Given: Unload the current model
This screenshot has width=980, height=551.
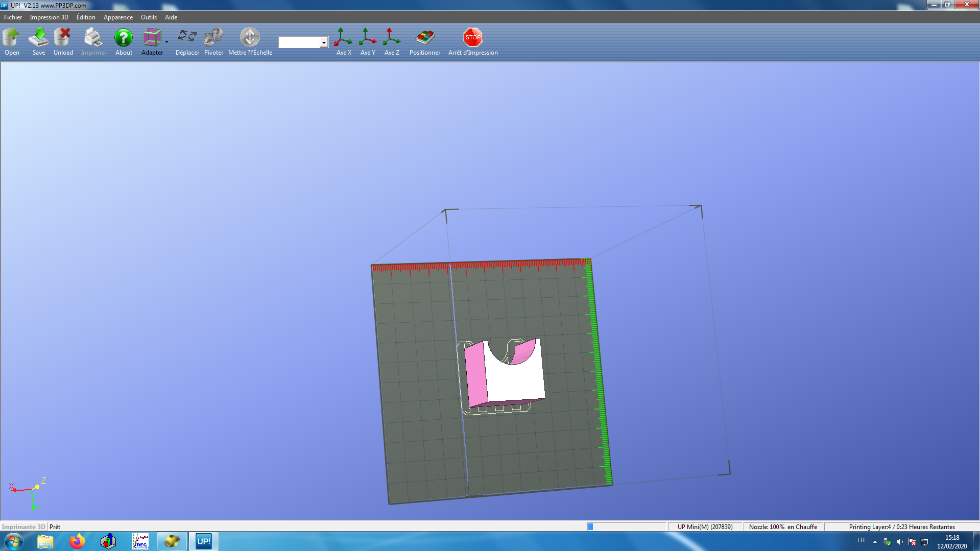Looking at the screenshot, I should coord(63,38).
